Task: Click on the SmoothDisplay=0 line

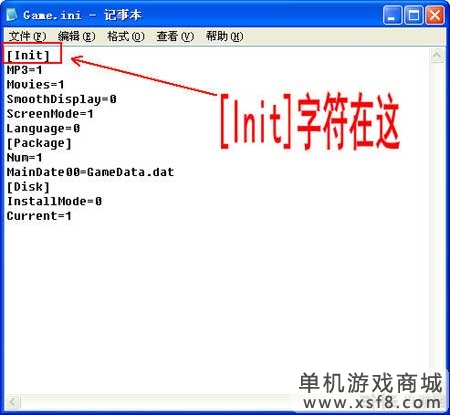Action: pyautogui.click(x=62, y=99)
